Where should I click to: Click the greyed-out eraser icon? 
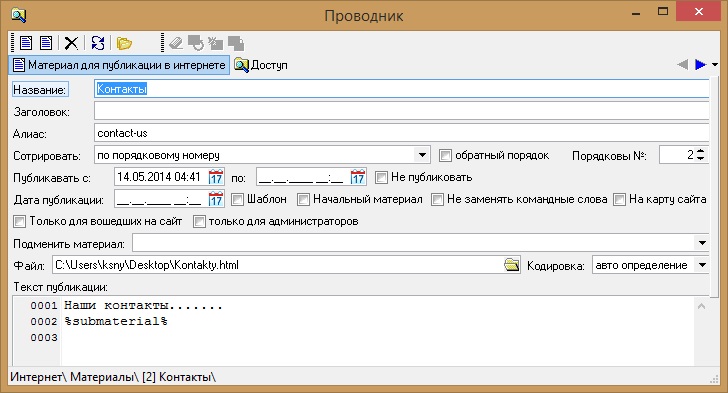tap(176, 43)
